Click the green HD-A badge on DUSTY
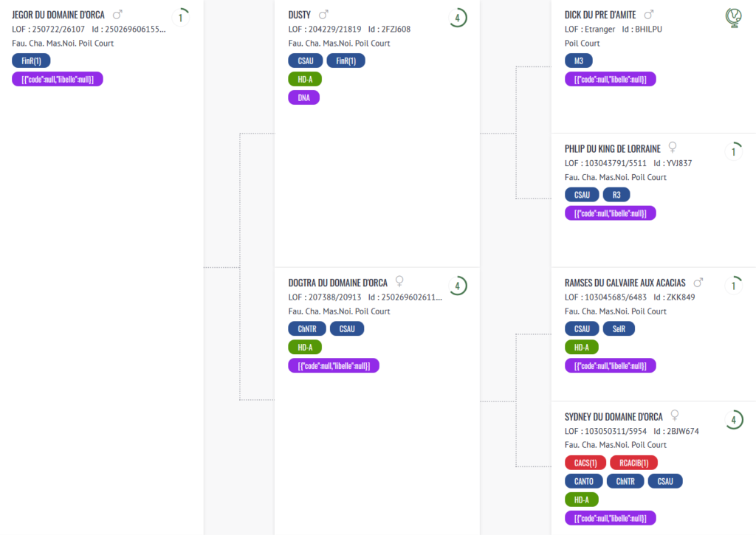The width and height of the screenshot is (756, 535). [305, 79]
